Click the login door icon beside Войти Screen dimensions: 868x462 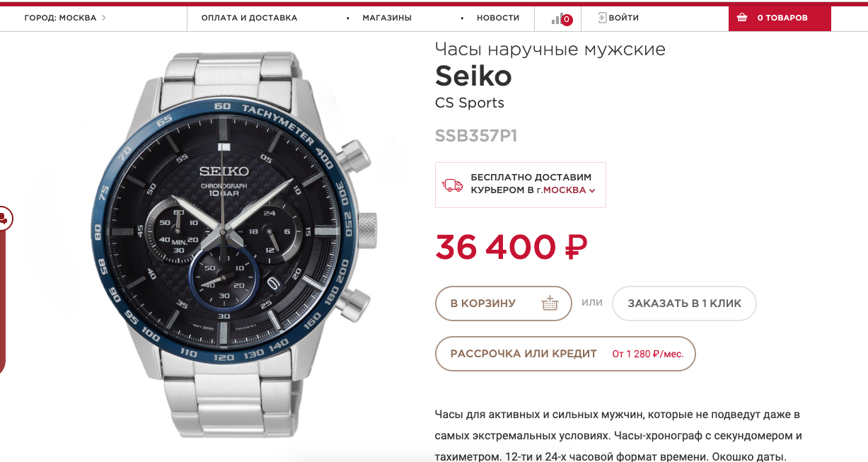click(x=603, y=18)
